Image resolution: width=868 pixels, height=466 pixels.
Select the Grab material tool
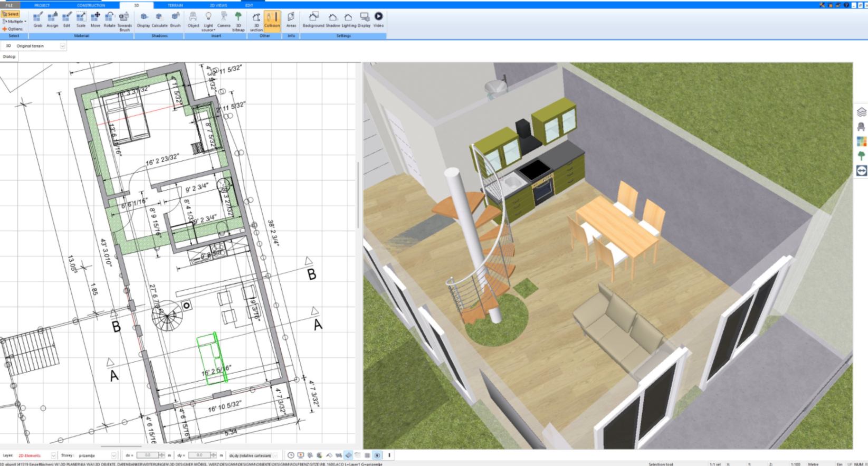[38, 20]
